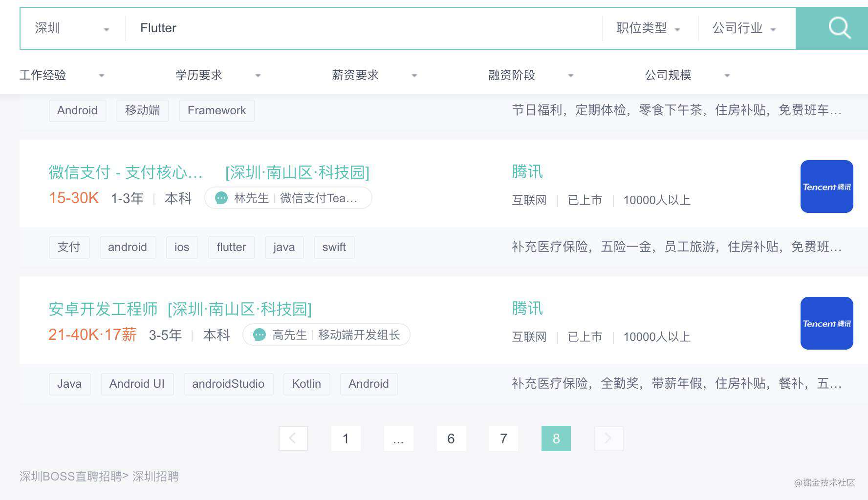Click the swift tag
868x500 pixels.
334,247
